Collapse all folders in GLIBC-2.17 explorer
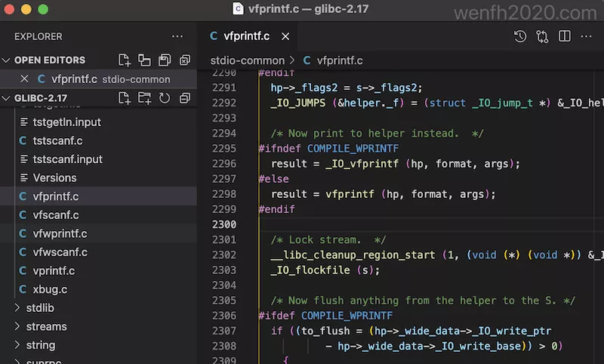Viewport: 604px width, 364px height. pos(184,98)
